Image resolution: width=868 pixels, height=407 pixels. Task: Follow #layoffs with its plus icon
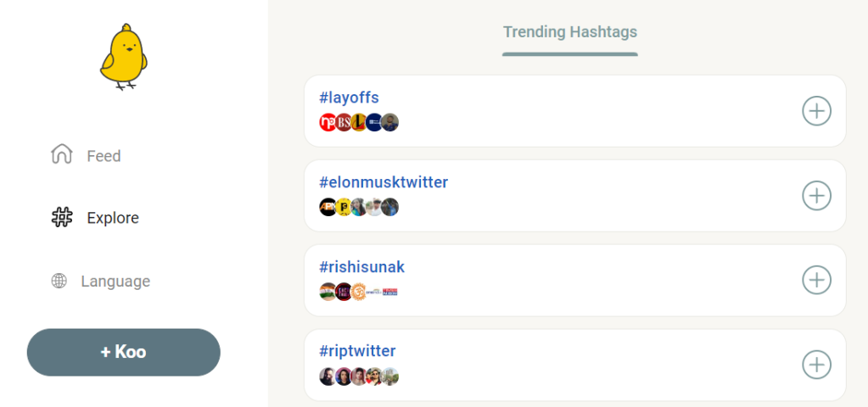(x=816, y=111)
